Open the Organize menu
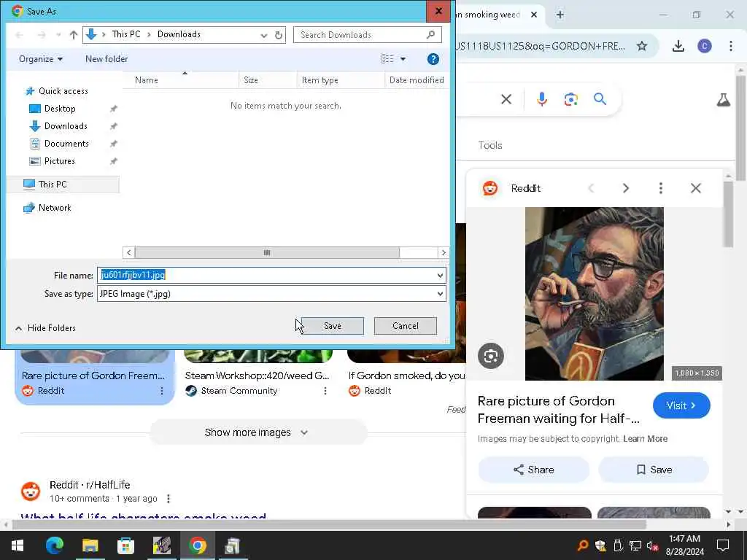747x560 pixels. [x=41, y=59]
